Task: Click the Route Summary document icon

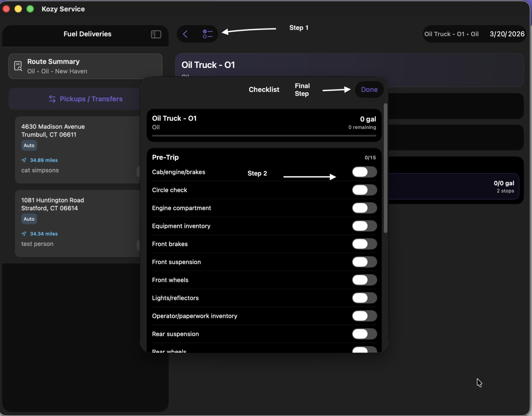Action: (18, 66)
